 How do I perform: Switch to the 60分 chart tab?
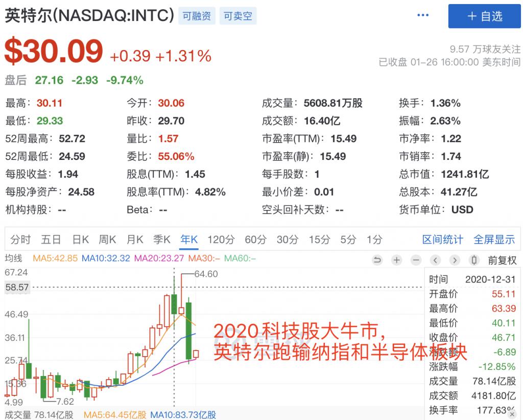pos(256,240)
